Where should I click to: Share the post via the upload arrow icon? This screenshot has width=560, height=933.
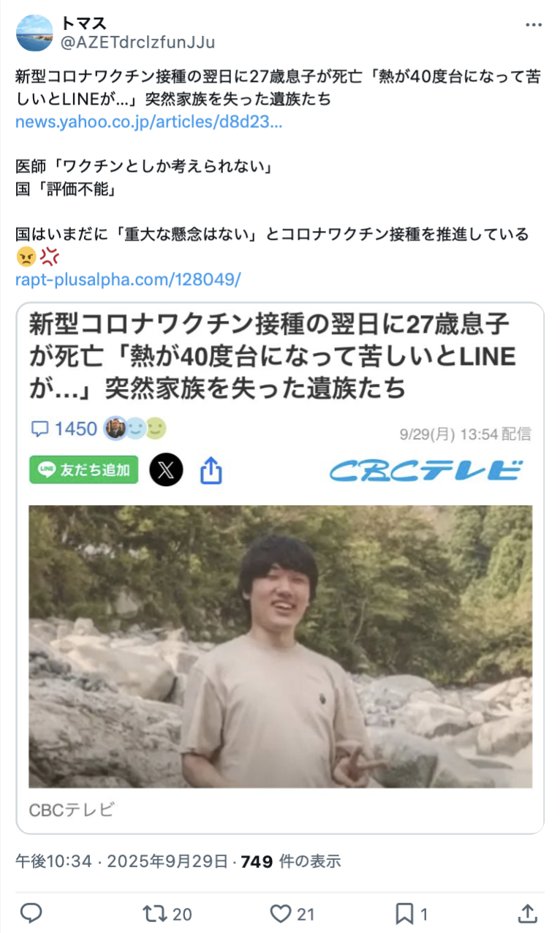(x=528, y=913)
